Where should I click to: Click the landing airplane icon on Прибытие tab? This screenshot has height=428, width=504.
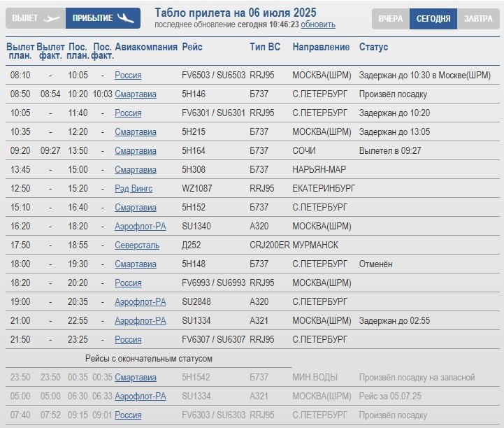pos(126,18)
